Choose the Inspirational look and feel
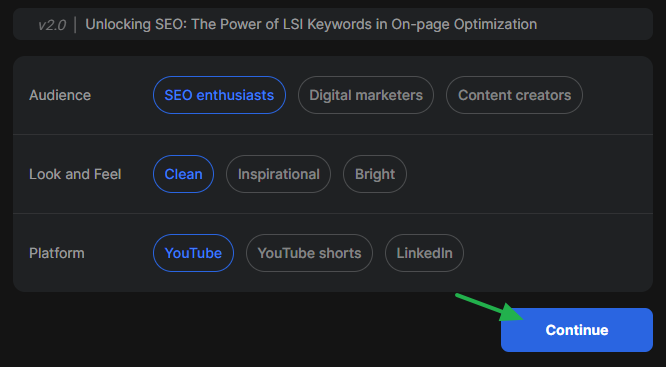The width and height of the screenshot is (666, 367). pos(278,174)
